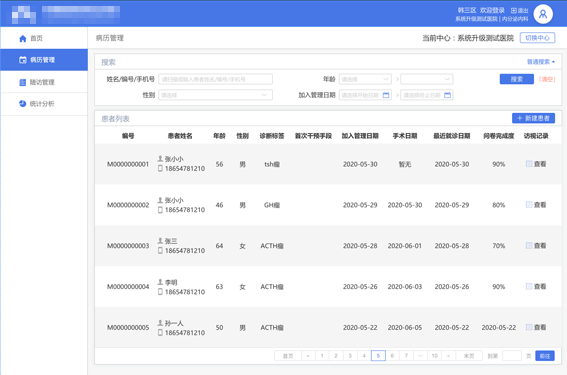Click the previous page arrow
Viewport: 567px width, 375px height.
(x=308, y=356)
